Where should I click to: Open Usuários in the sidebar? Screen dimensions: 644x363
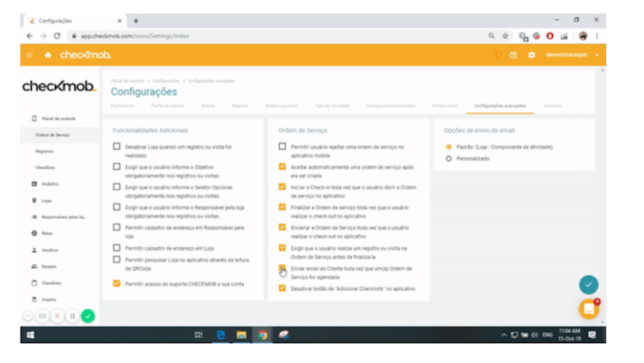(46, 250)
